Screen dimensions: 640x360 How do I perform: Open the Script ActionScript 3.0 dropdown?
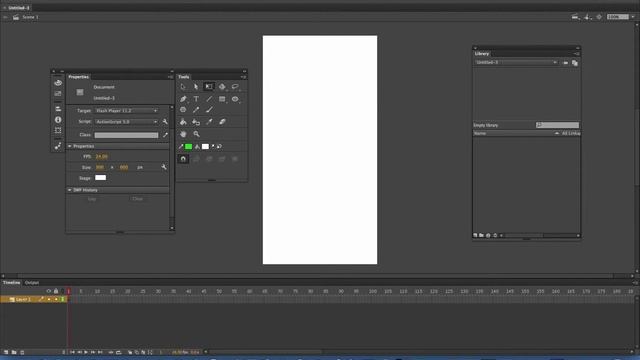pos(126,122)
